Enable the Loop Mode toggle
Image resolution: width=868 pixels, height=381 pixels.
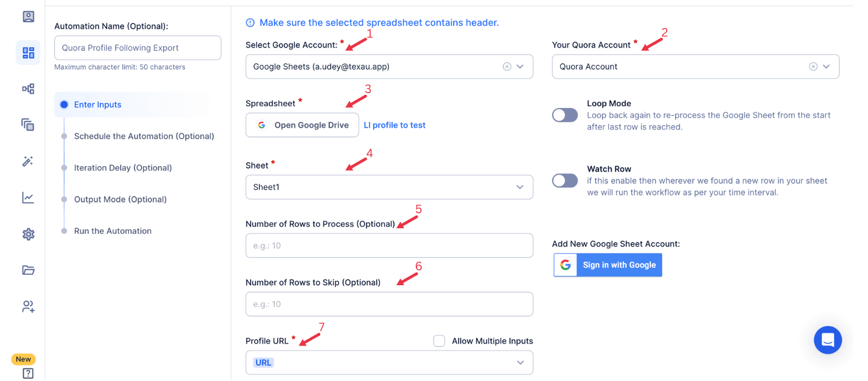[x=565, y=115]
